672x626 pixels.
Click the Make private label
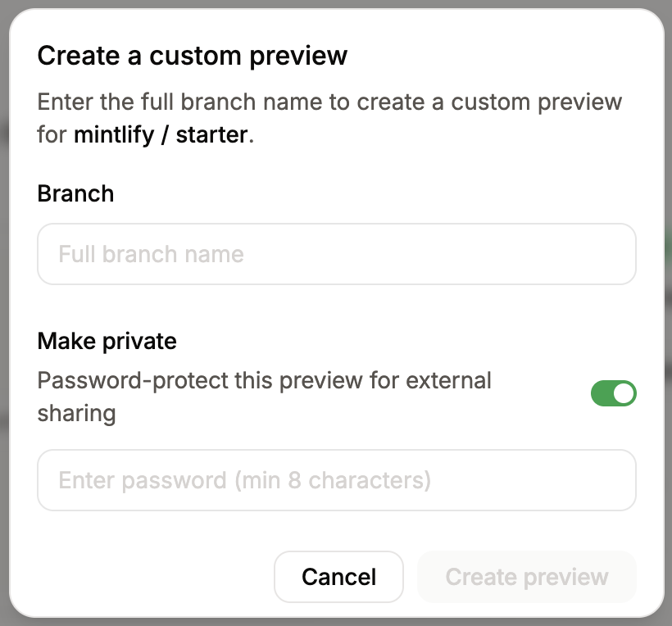tap(107, 340)
